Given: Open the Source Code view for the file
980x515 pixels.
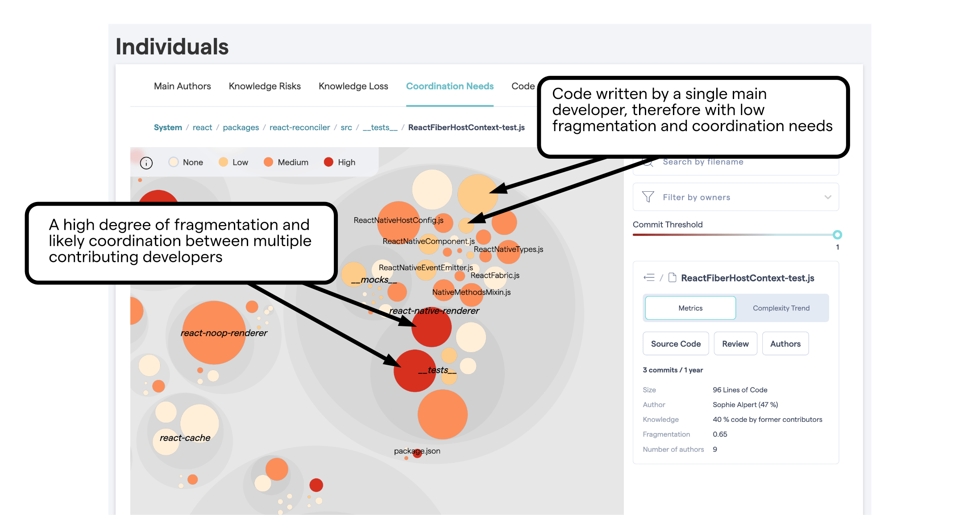Looking at the screenshot, I should [x=675, y=343].
